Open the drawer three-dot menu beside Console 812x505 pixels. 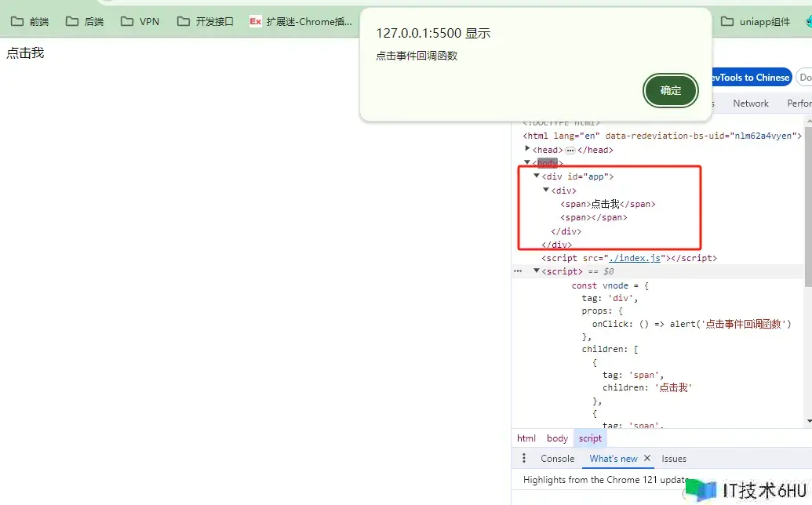pos(525,459)
